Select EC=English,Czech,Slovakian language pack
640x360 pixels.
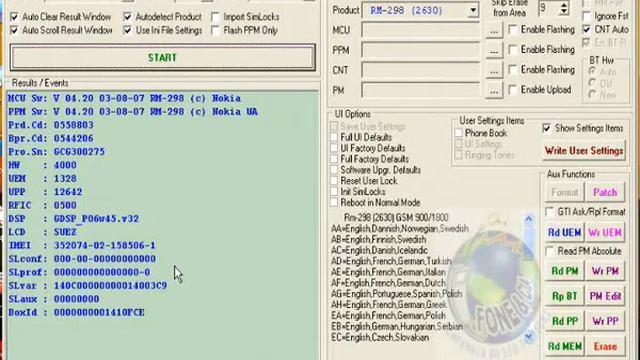(380, 338)
